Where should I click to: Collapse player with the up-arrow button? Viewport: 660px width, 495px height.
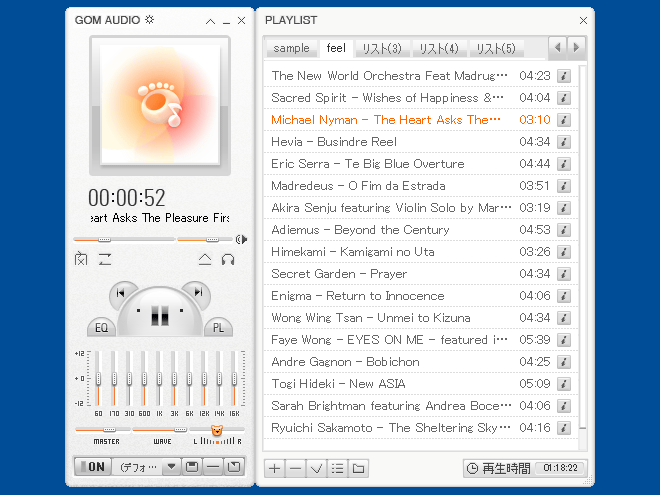tap(210, 21)
